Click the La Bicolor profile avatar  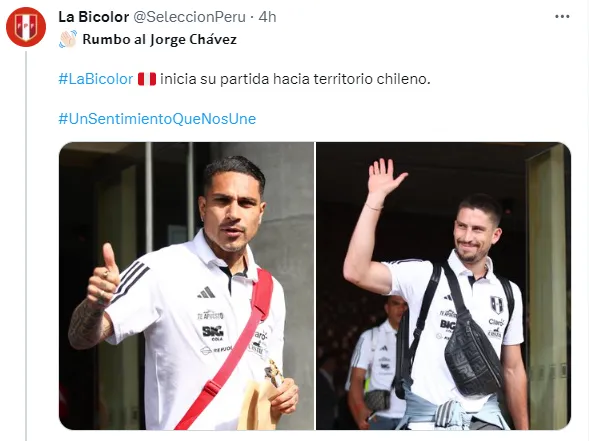(x=26, y=27)
